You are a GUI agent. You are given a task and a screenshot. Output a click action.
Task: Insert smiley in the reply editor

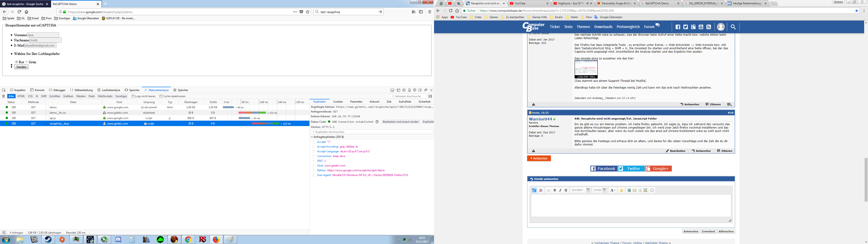(x=621, y=190)
